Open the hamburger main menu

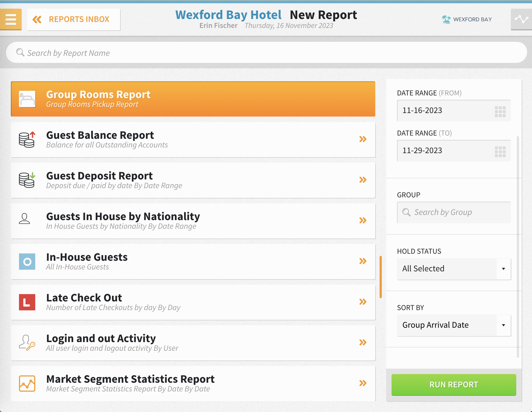[x=11, y=19]
